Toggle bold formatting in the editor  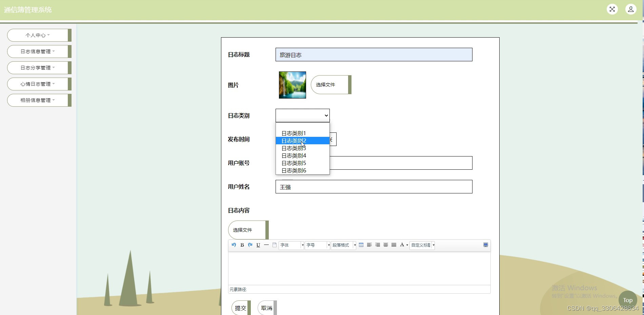[242, 245]
